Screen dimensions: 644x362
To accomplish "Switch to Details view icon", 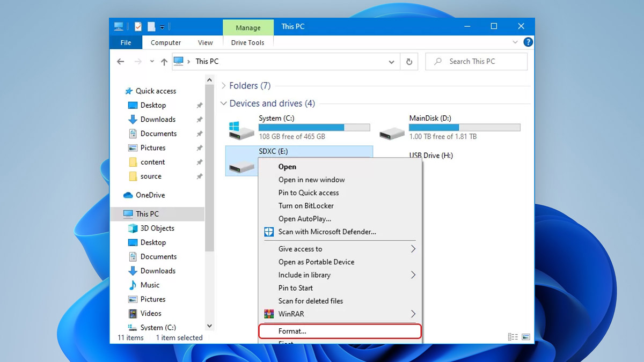I will point(513,337).
